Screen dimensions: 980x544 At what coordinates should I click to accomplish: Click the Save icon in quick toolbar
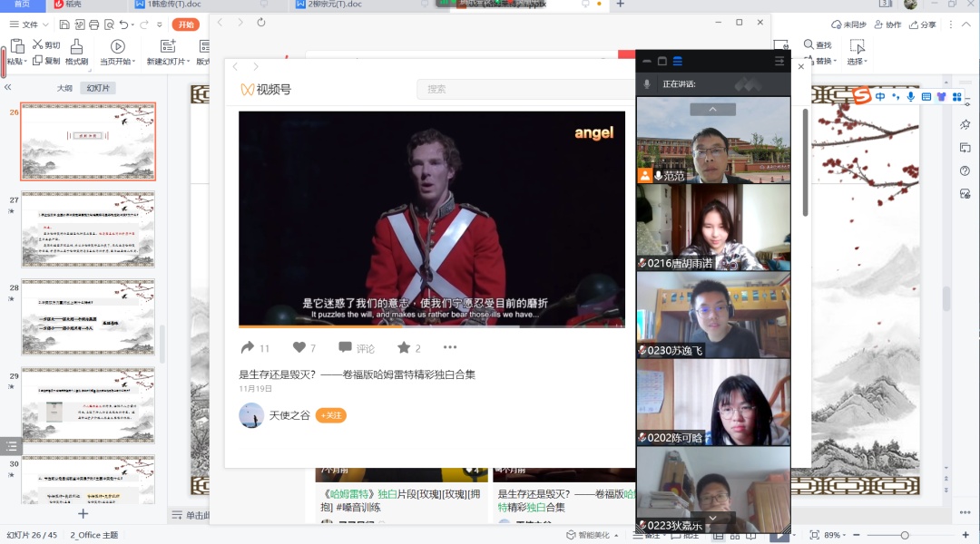click(64, 24)
